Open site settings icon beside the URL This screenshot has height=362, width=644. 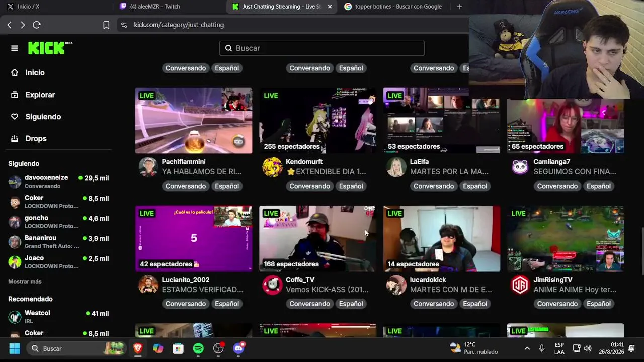(124, 25)
